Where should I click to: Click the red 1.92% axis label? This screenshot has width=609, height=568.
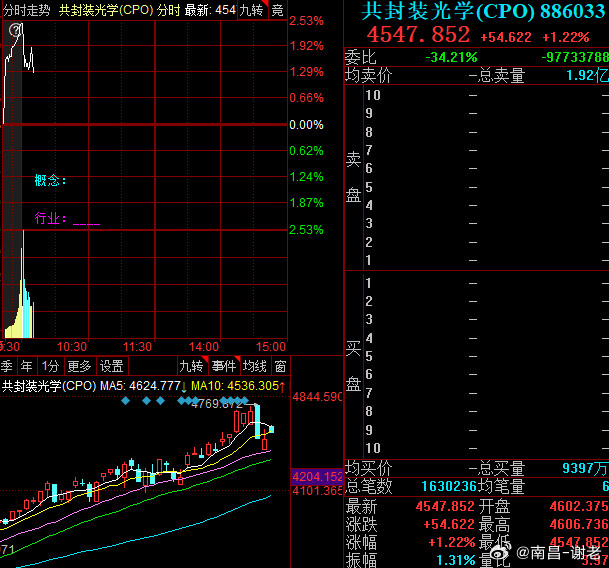(x=306, y=46)
